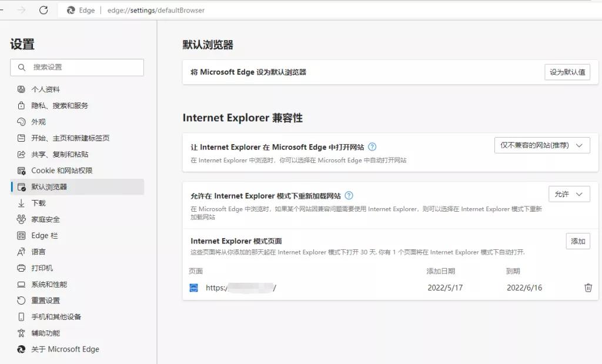Click the 打印机 printer icon

click(21, 268)
